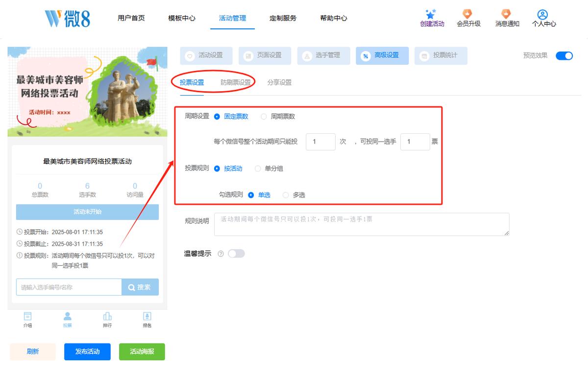Focus the vote count 次 input field

point(320,142)
